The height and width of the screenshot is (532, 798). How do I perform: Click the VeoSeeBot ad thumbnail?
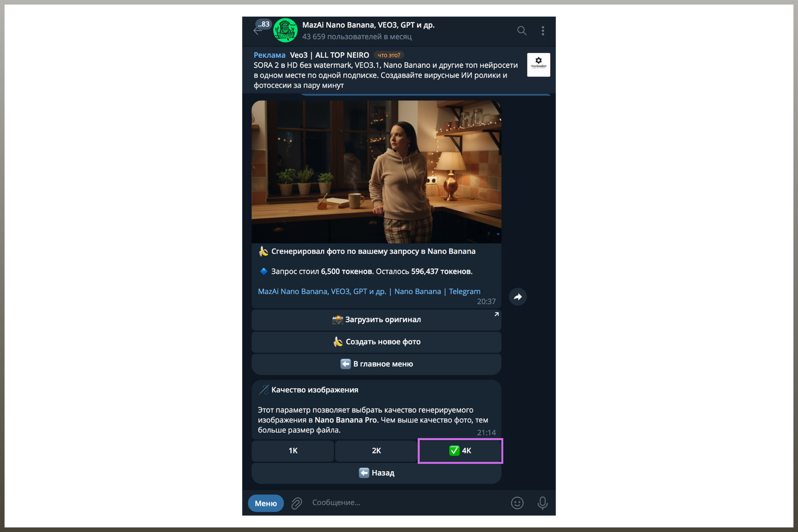click(x=538, y=65)
